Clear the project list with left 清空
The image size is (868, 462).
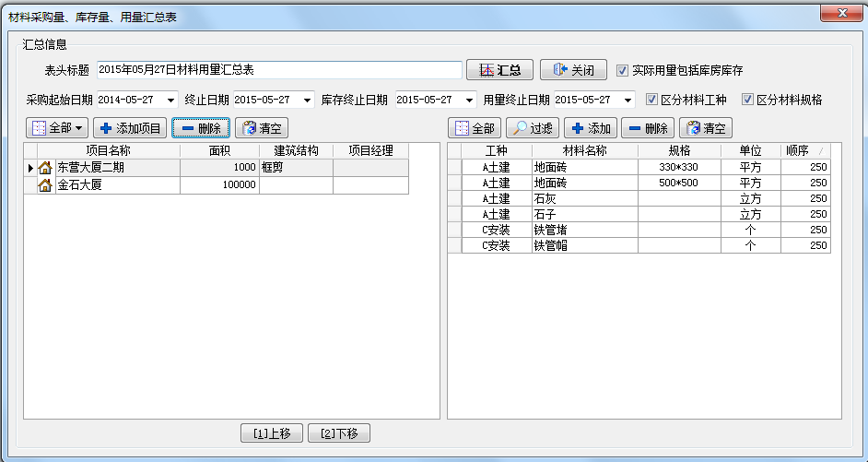(x=262, y=128)
